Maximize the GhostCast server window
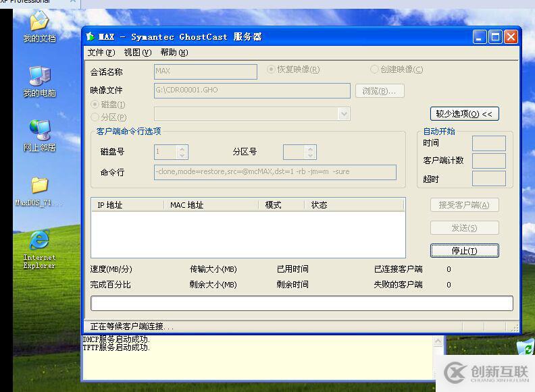 [495, 37]
